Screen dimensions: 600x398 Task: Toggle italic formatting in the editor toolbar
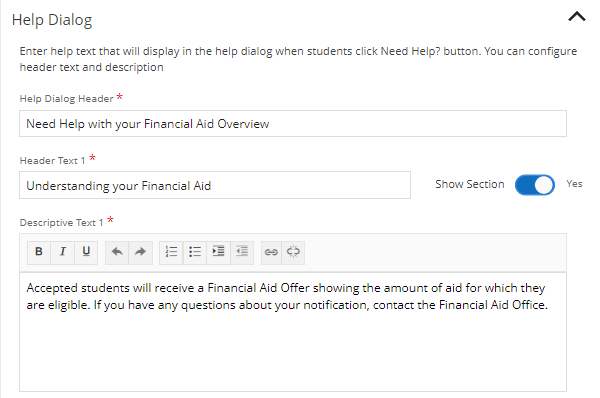click(62, 252)
